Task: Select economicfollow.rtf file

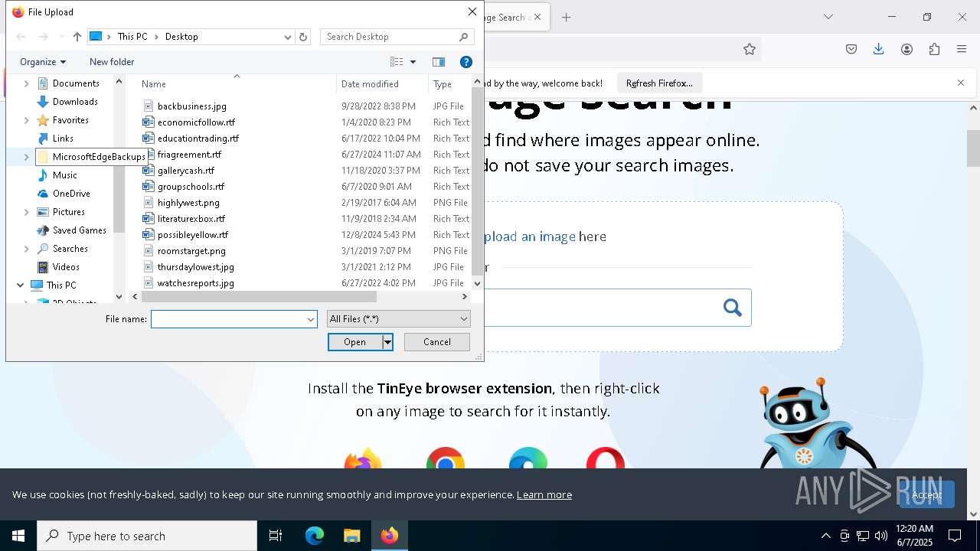Action: coord(196,122)
